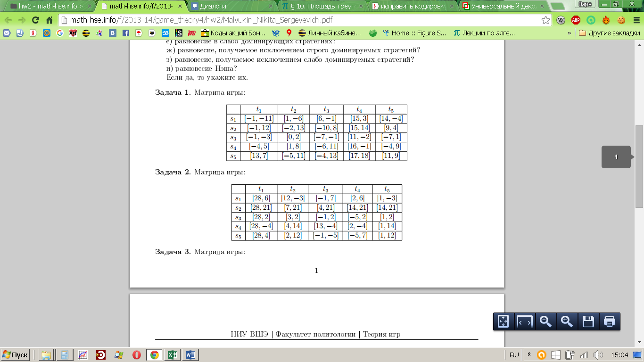Click the page 1 indicator thumb

(616, 157)
